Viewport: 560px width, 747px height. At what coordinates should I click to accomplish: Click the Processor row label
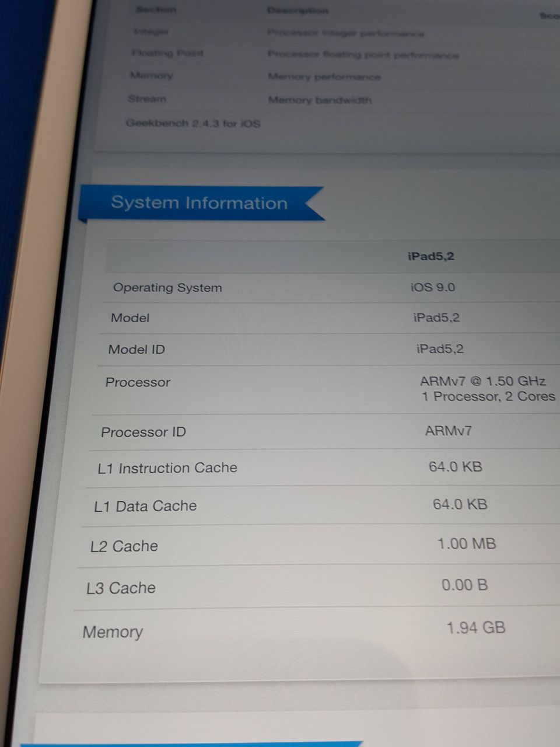[x=138, y=382]
